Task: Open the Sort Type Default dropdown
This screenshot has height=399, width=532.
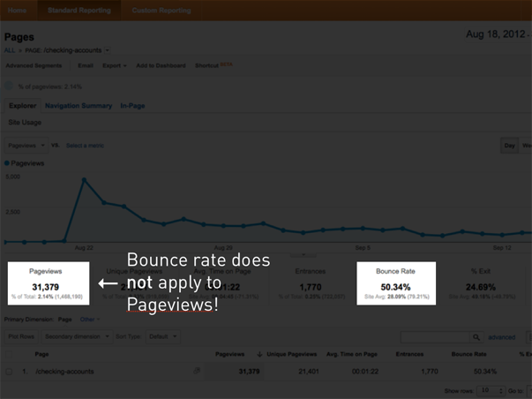Action: [x=163, y=336]
